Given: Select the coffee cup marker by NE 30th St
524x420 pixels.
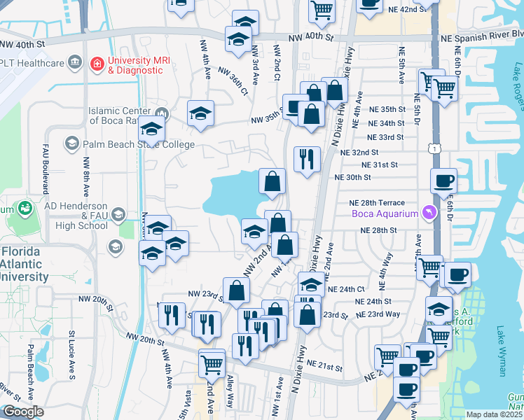Looking at the screenshot, I should point(443,181).
